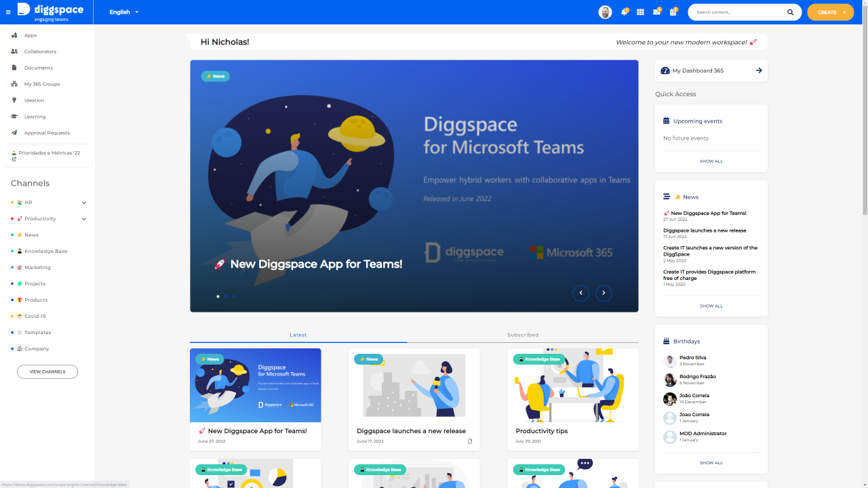The height and width of the screenshot is (488, 868).
Task: Open the English language dropdown
Action: pos(123,12)
